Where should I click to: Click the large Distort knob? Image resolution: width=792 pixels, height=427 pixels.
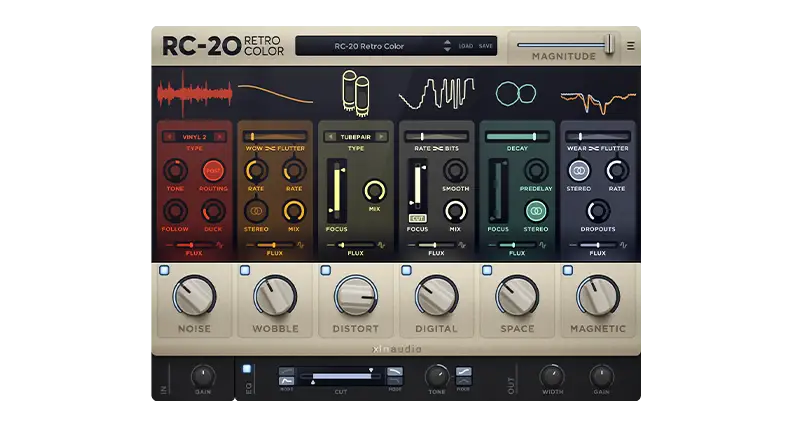click(x=356, y=297)
